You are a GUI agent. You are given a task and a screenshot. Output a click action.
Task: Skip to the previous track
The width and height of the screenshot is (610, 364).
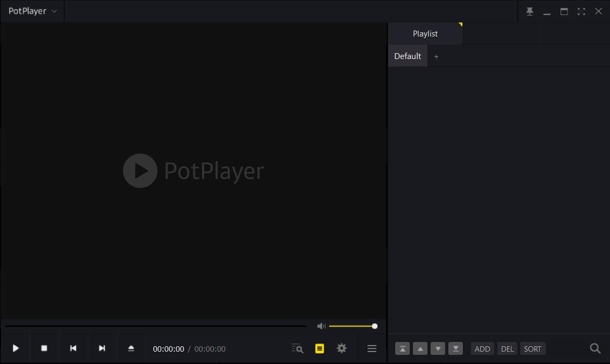coord(73,348)
